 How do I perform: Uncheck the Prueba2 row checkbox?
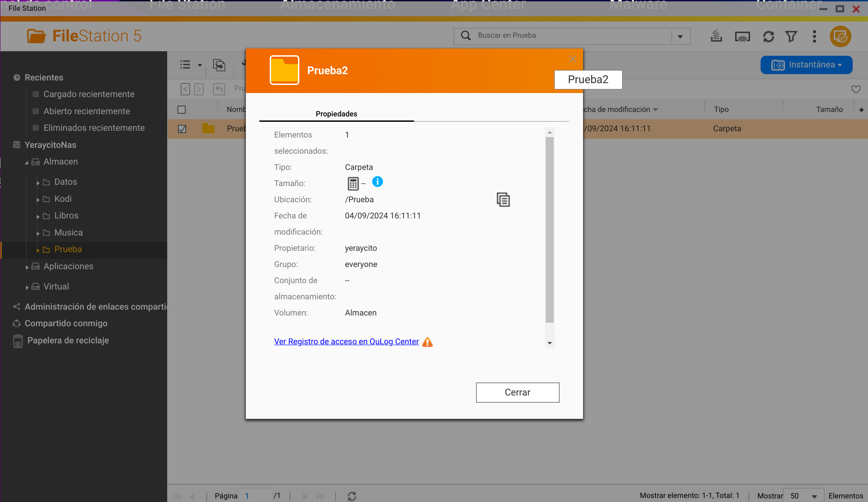coord(182,129)
